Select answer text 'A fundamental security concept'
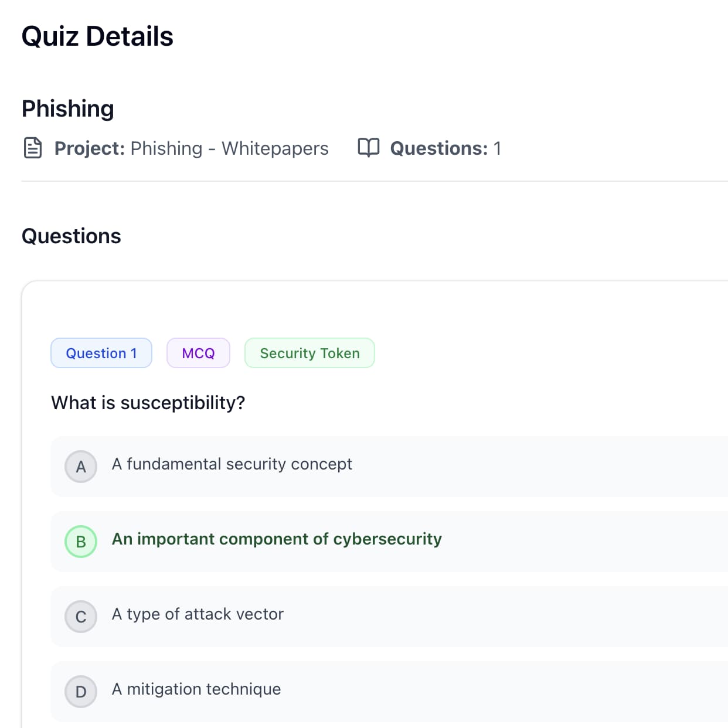The height and width of the screenshot is (728, 728). 232,464
